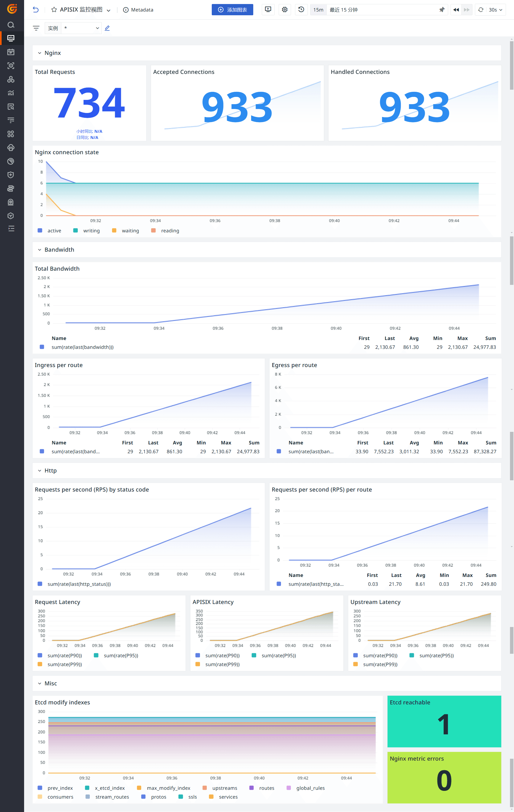Click the 添加图表 button
Image resolution: width=514 pixels, height=812 pixels.
pyautogui.click(x=232, y=10)
